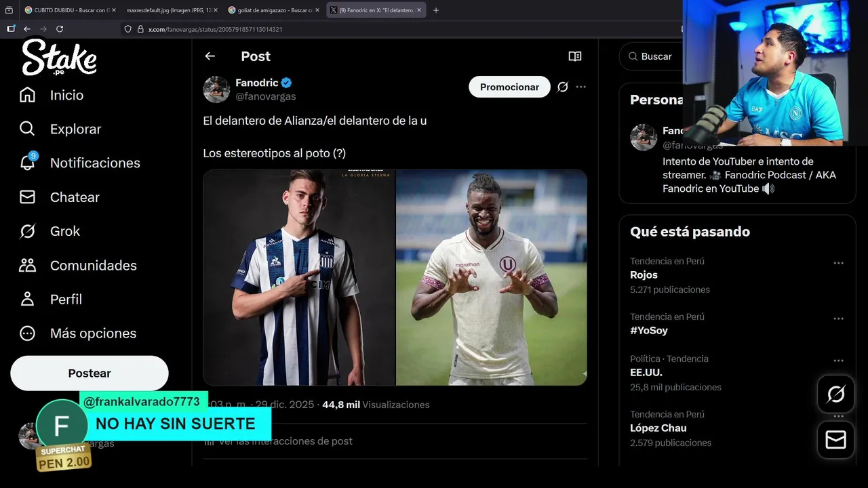Viewport: 868px width, 488px height.
Task: Open options for #YoSoy trend
Action: [838, 319]
